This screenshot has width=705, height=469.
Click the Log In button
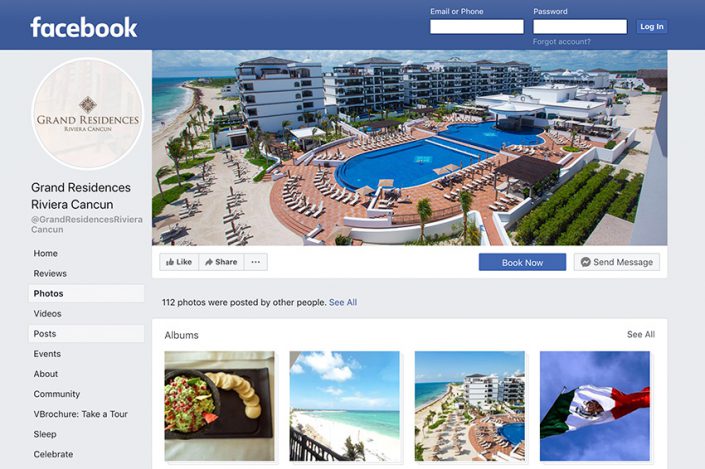(x=651, y=27)
